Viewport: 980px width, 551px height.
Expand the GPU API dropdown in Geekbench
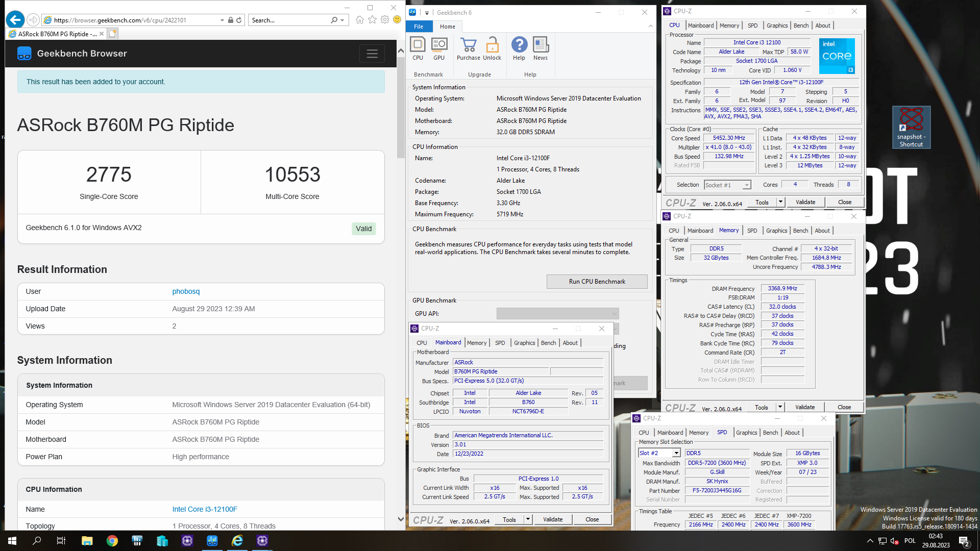coord(614,313)
